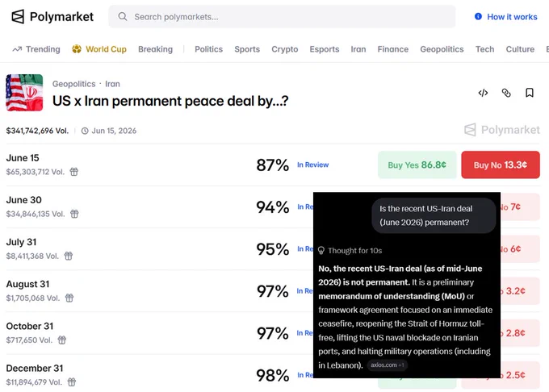The image size is (549, 392).
Task: Click the US-Iran flags market thumbnail
Action: pyautogui.click(x=24, y=93)
